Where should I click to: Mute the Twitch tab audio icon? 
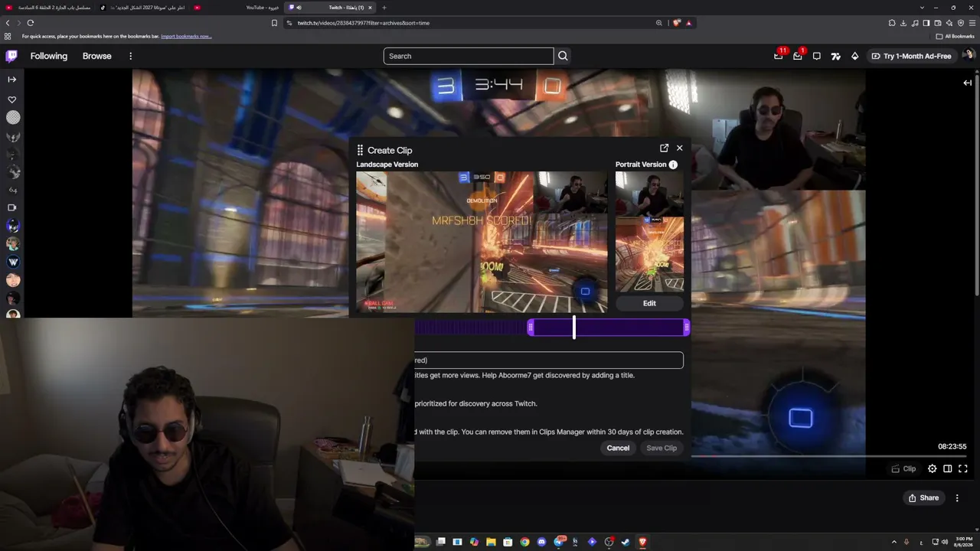pos(299,8)
